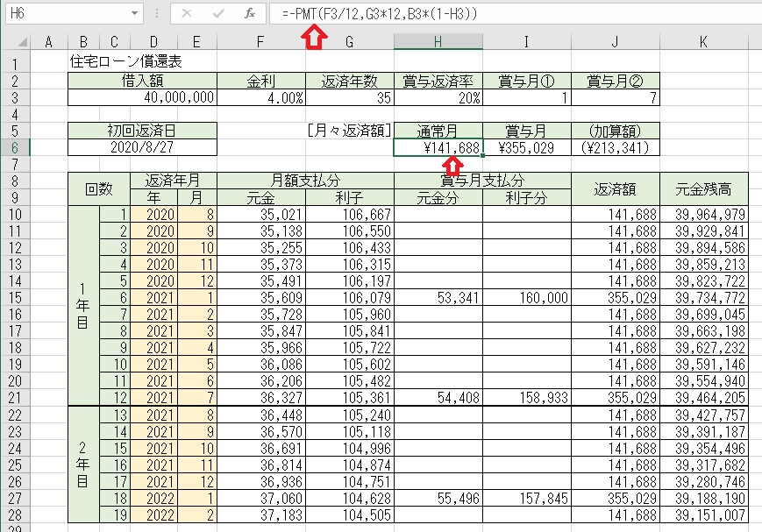Click the additional amount cell (¥213,341)
The image size is (762, 532).
click(x=615, y=148)
